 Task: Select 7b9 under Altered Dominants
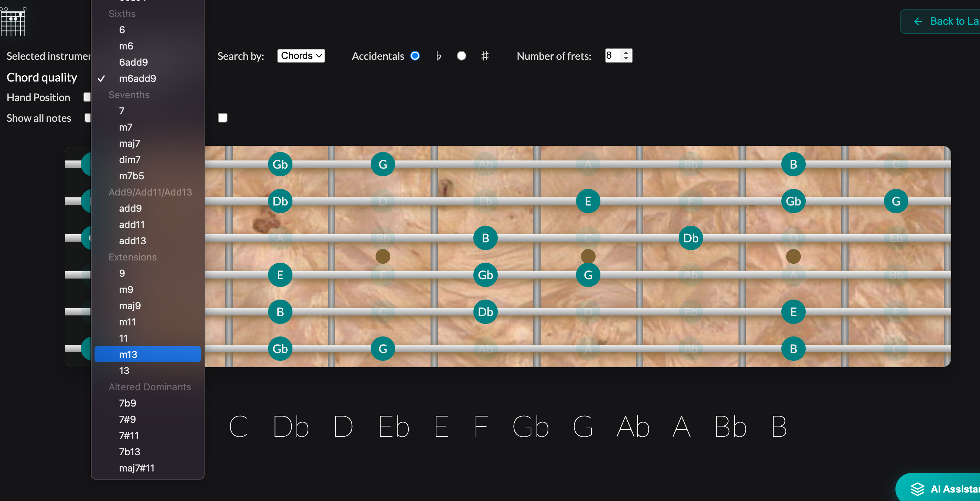coord(127,403)
